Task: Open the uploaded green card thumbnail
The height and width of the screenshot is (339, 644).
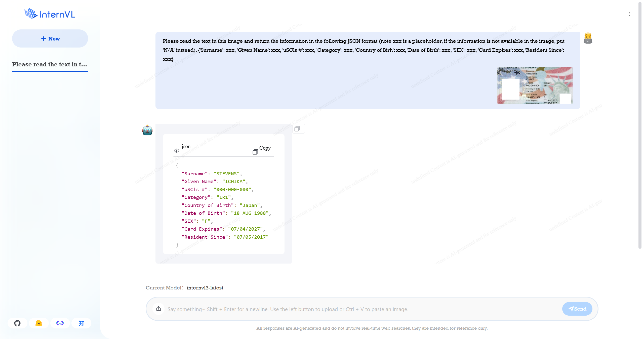Action: tap(535, 85)
